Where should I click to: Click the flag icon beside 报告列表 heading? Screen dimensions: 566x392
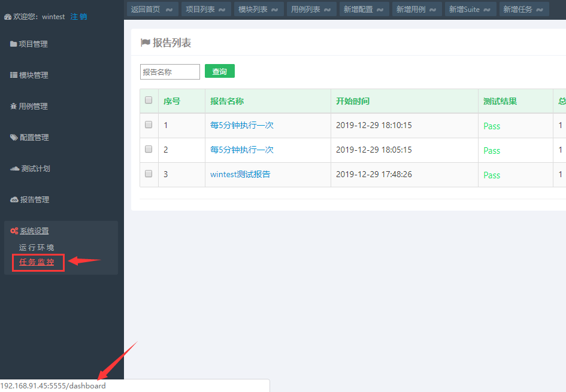(145, 43)
